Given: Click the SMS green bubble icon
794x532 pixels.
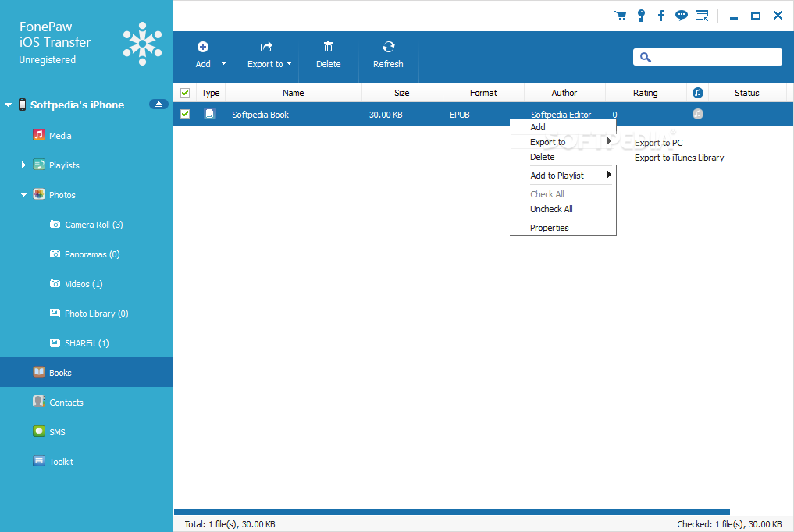Looking at the screenshot, I should pos(38,431).
